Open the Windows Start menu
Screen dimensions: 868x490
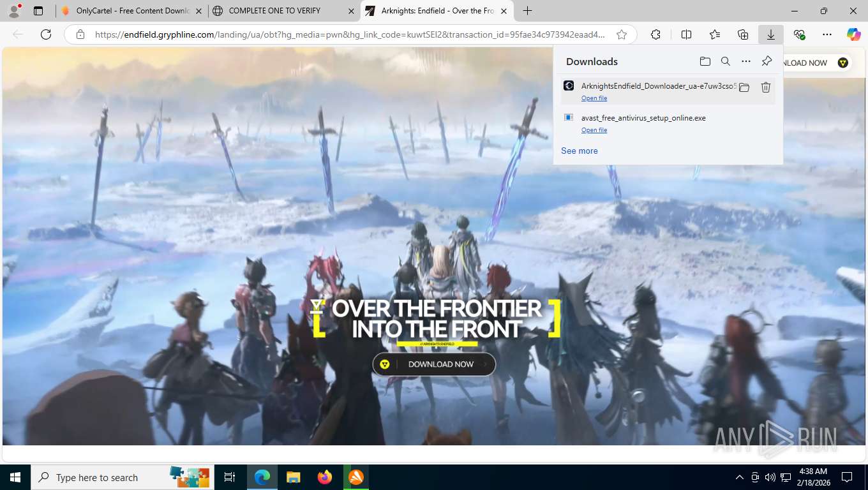click(x=15, y=477)
